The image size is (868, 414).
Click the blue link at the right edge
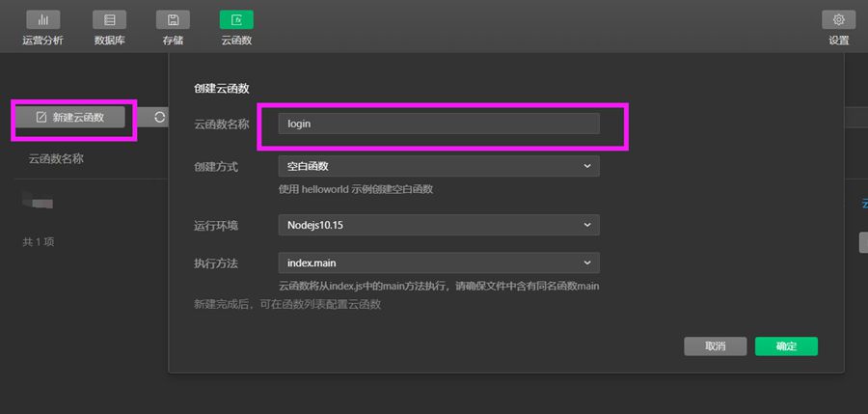tap(863, 203)
